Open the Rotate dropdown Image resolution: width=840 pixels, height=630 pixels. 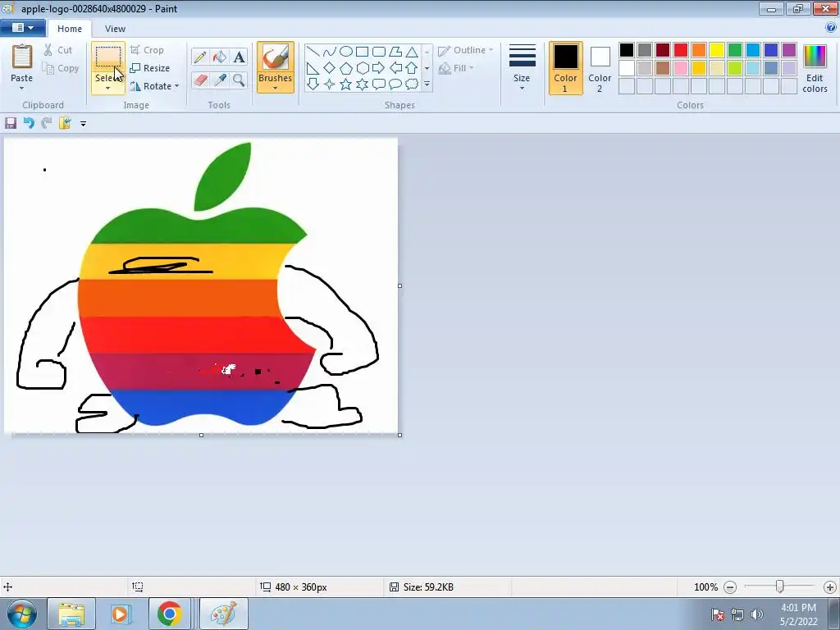point(154,85)
